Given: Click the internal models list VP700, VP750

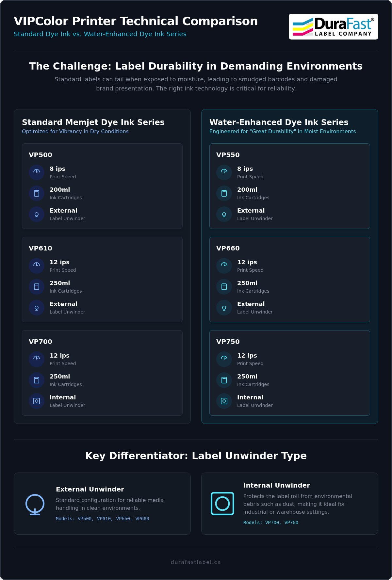Looking at the screenshot, I should click(271, 523).
